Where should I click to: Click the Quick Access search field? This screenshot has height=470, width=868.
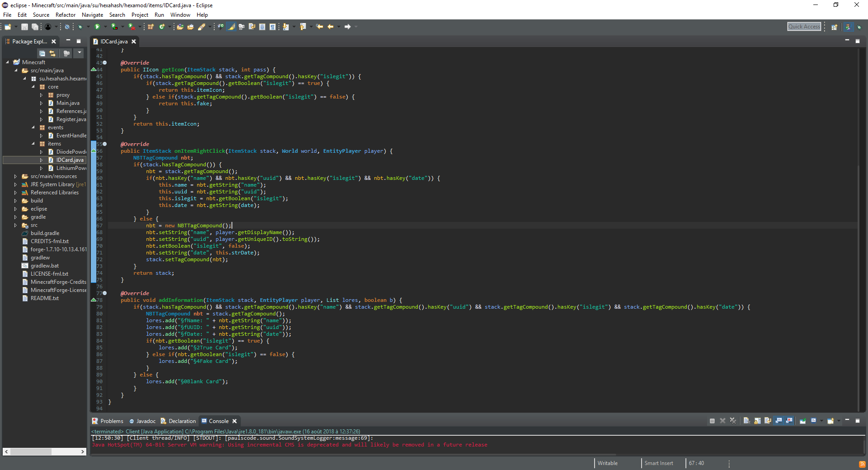pos(804,27)
